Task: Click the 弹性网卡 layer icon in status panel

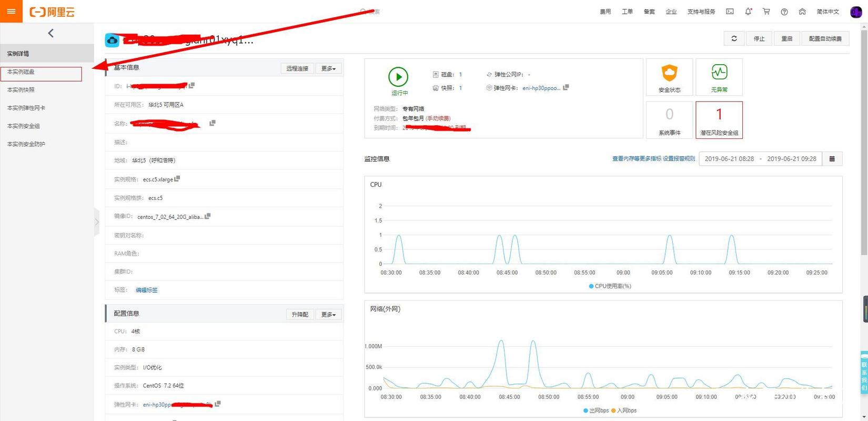Action: click(x=489, y=88)
